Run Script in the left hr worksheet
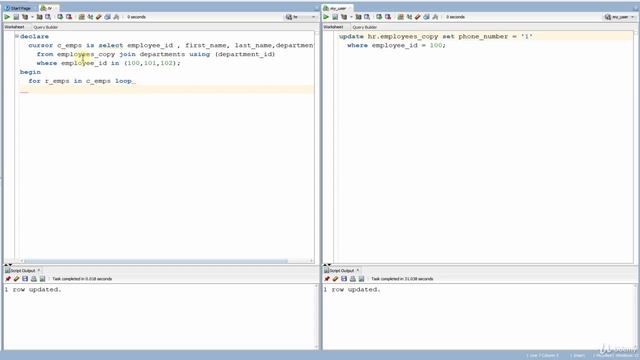The height and width of the screenshot is (360, 640). pyautogui.click(x=16, y=17)
